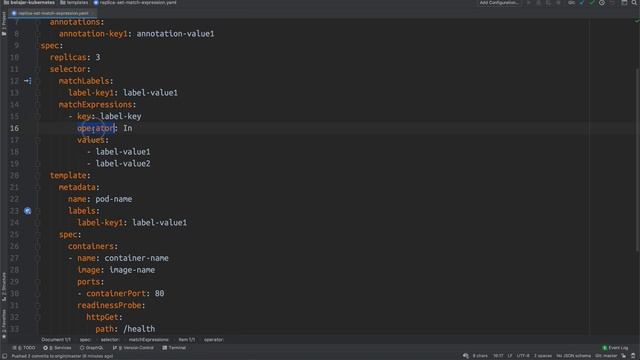Click the read-only lock icon in status bar

pos(624,356)
